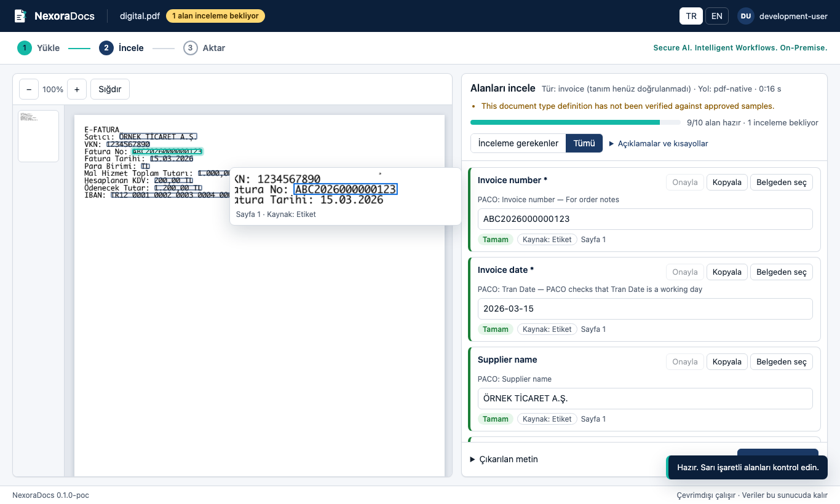This screenshot has width=840, height=504.
Task: Show only İnceleme gerekenler fields
Action: coord(518,143)
